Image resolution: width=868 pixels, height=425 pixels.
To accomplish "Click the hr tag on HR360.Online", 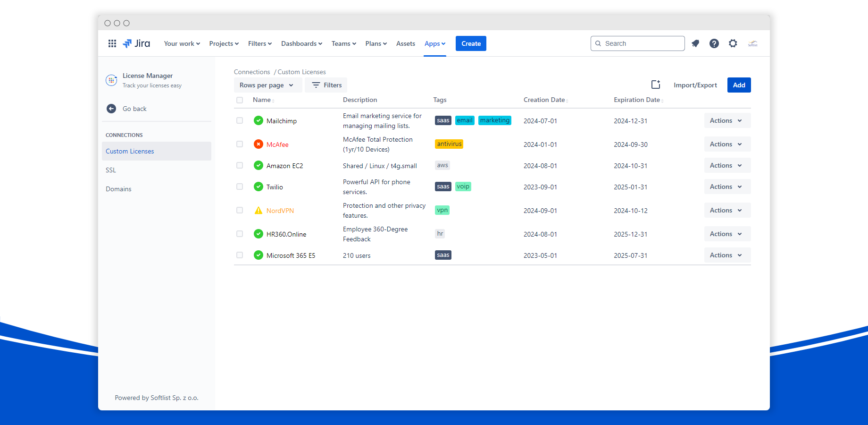I will pos(440,234).
